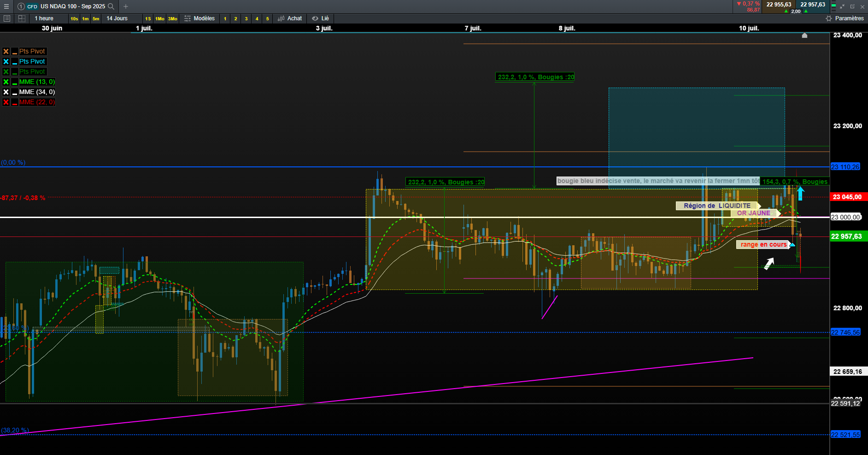
Task: Load template number 2
Action: coord(235,18)
